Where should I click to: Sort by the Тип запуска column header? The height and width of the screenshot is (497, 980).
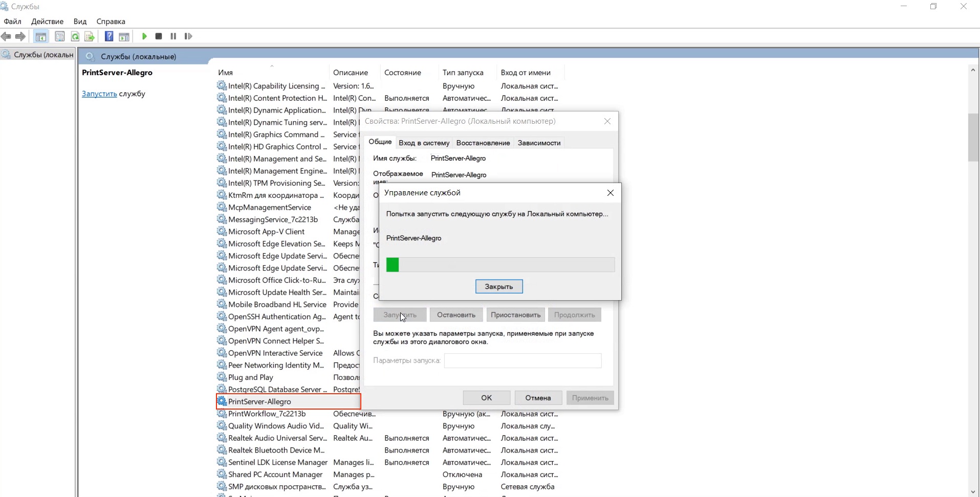click(x=467, y=73)
